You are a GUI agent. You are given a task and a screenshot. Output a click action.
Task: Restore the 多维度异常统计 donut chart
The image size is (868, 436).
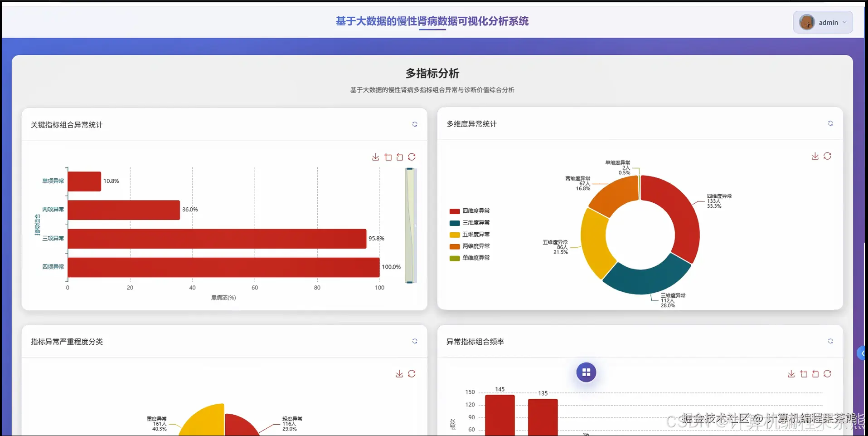pos(827,156)
